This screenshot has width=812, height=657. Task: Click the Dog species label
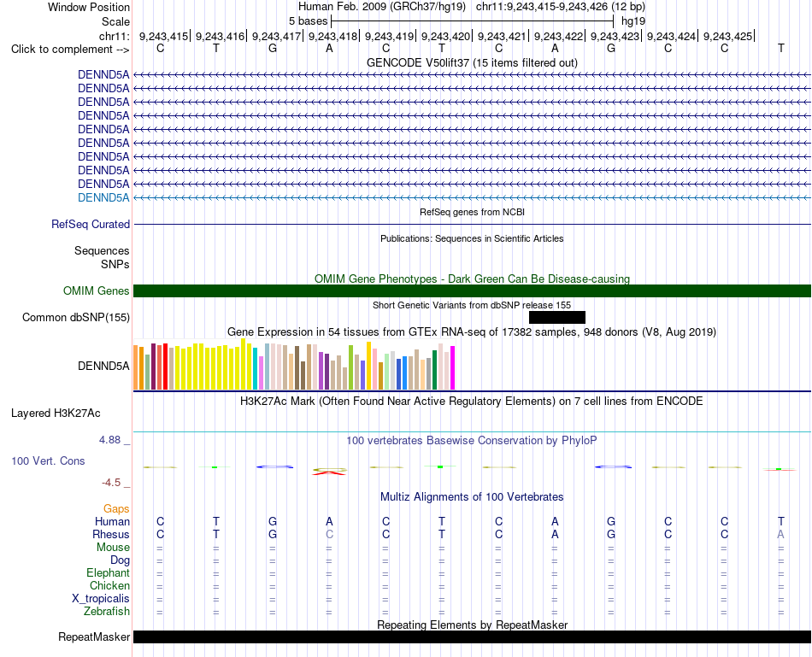click(121, 560)
